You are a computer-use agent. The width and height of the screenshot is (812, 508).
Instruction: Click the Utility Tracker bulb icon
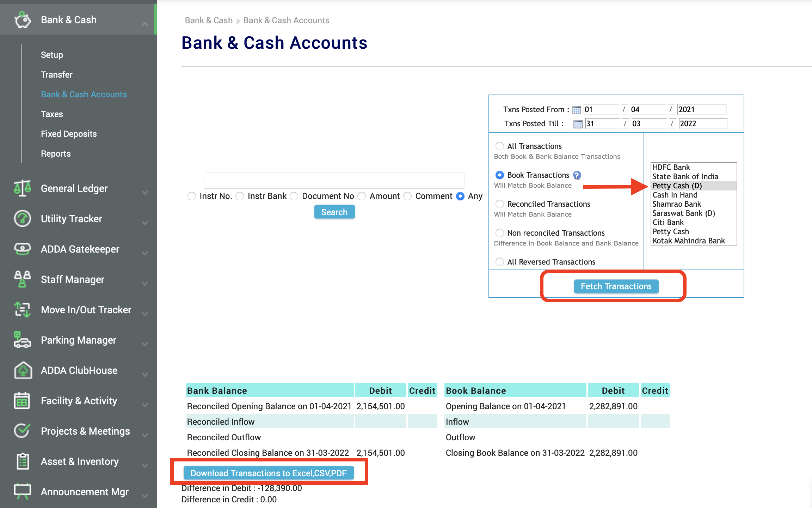click(x=22, y=218)
